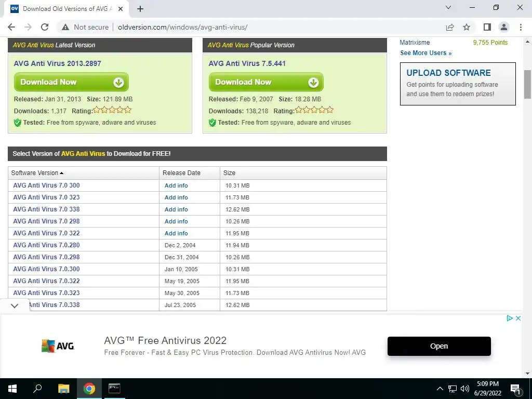The image size is (532, 399).
Task: Click the address bar URL oldversion.com
Action: (x=182, y=27)
